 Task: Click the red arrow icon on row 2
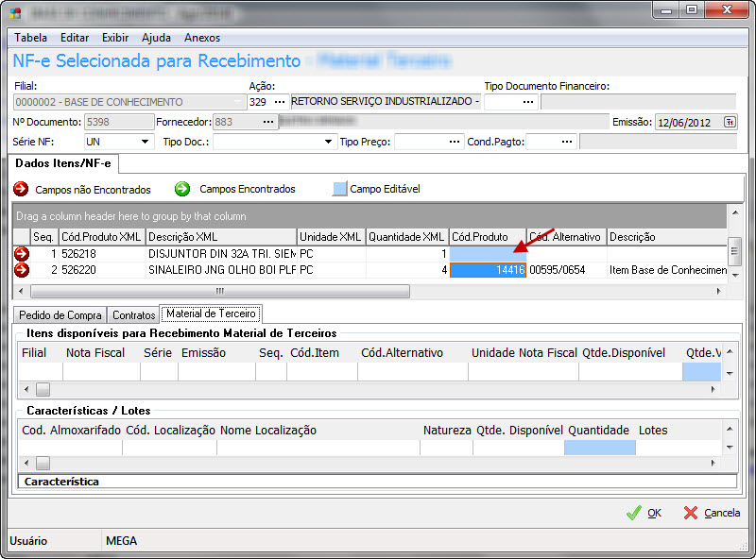pos(22,270)
